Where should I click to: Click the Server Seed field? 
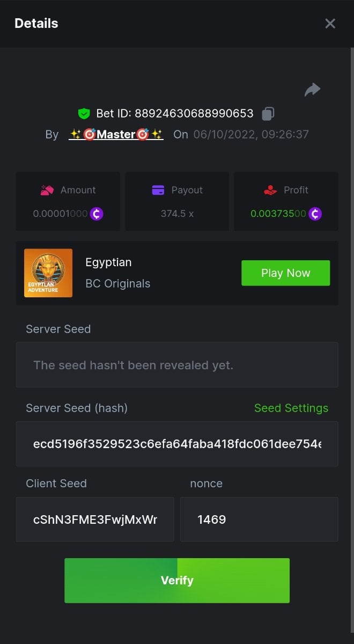click(177, 365)
